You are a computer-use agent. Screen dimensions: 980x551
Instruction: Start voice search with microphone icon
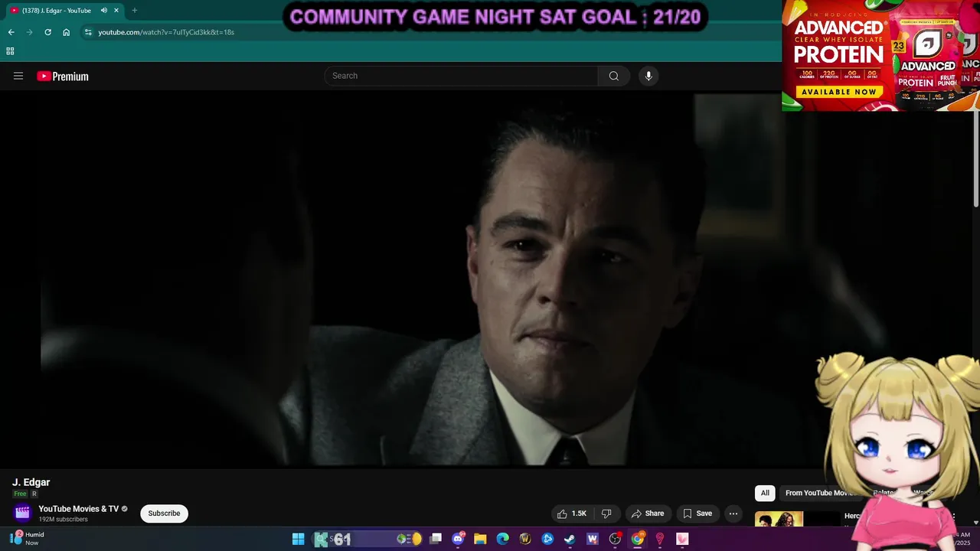coord(648,76)
